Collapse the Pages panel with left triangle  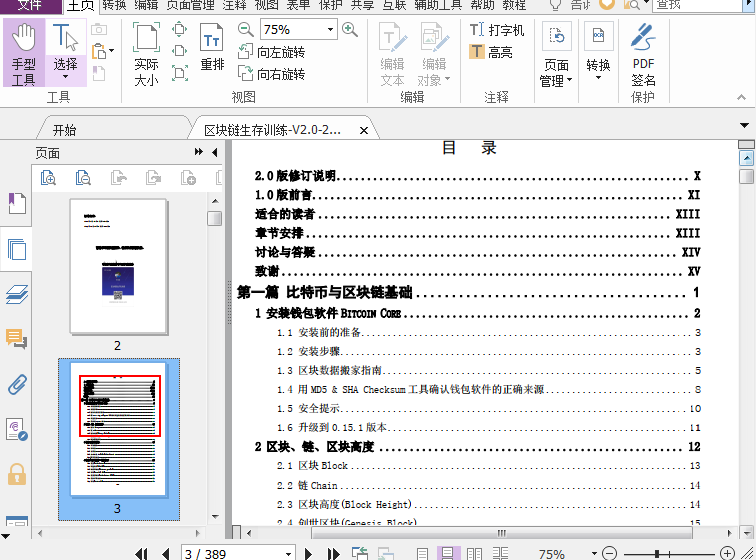[x=215, y=152]
